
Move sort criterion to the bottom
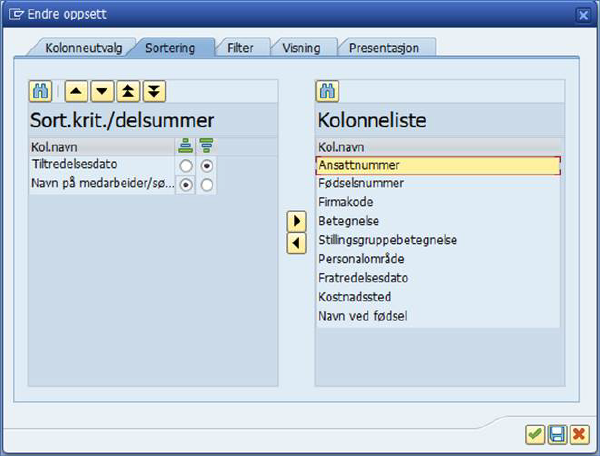[x=154, y=91]
